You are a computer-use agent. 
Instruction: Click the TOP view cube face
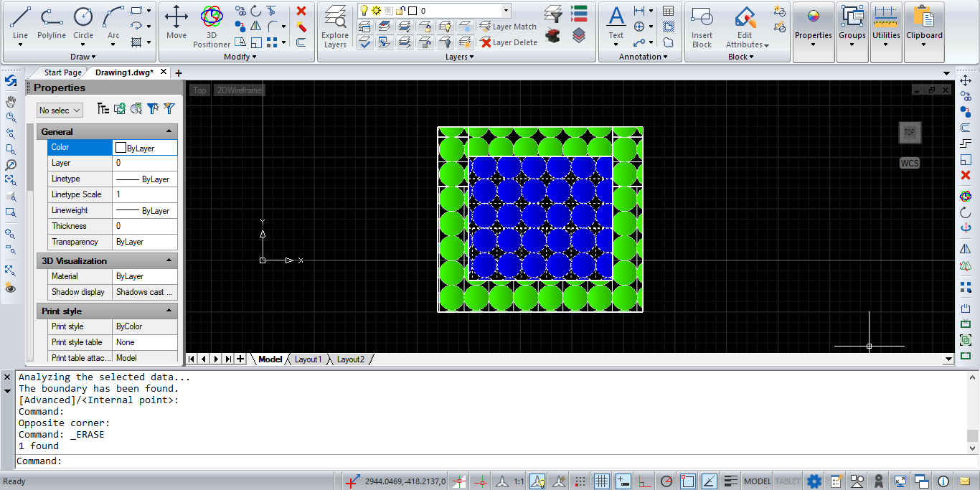(910, 132)
